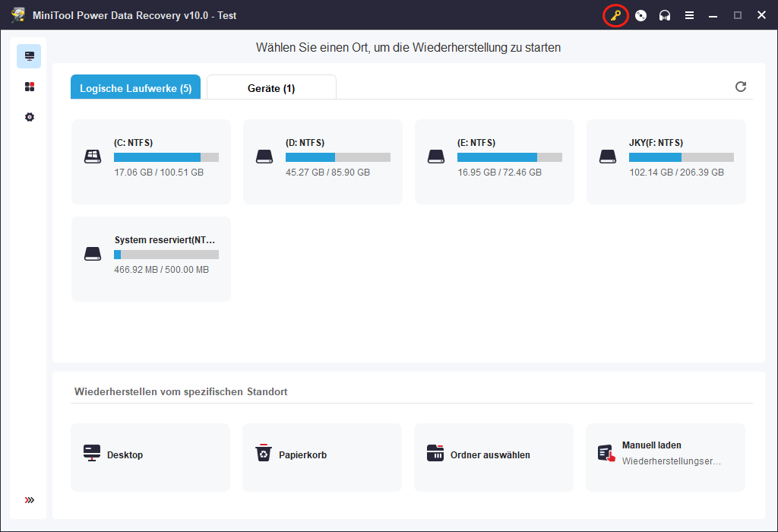Select the (E: NTFS) drive label
Viewport: 778px width, 532px height.
click(x=476, y=143)
